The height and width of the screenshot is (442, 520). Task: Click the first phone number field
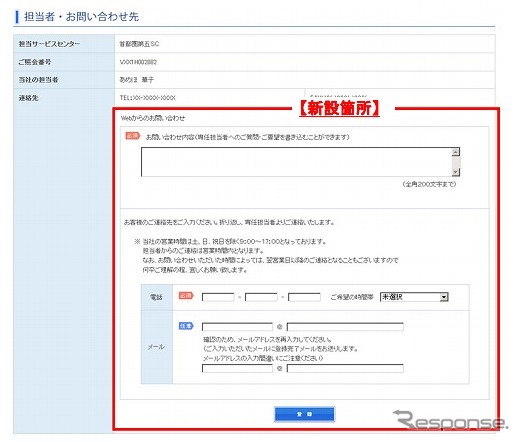pyautogui.click(x=218, y=297)
